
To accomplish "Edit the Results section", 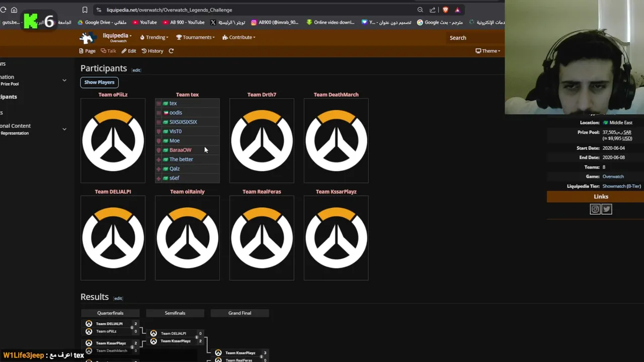I will [x=118, y=298].
